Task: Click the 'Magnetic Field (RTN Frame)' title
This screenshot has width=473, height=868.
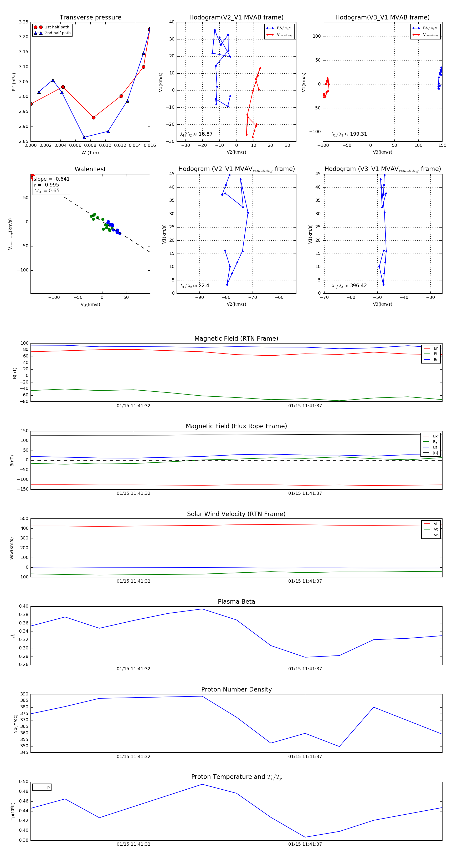Action: click(x=236, y=339)
